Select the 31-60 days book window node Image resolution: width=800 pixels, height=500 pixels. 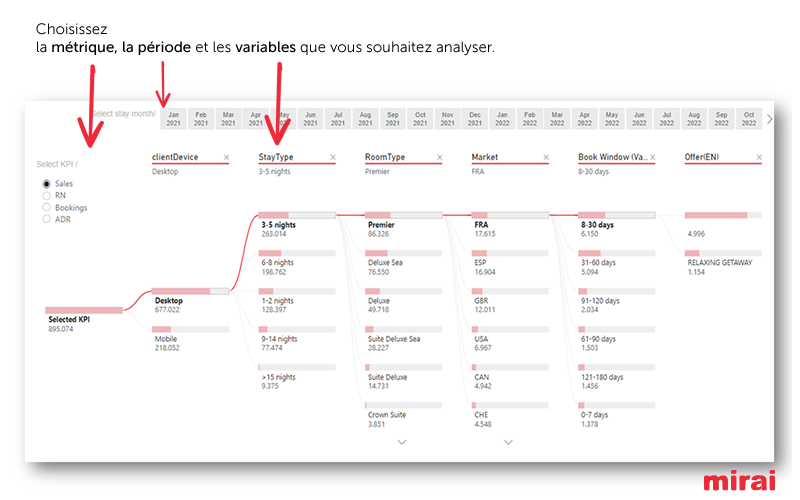point(617,253)
